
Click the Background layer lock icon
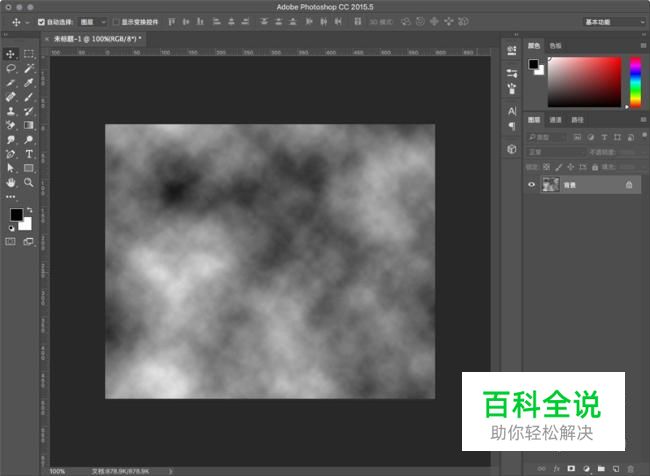coord(628,185)
